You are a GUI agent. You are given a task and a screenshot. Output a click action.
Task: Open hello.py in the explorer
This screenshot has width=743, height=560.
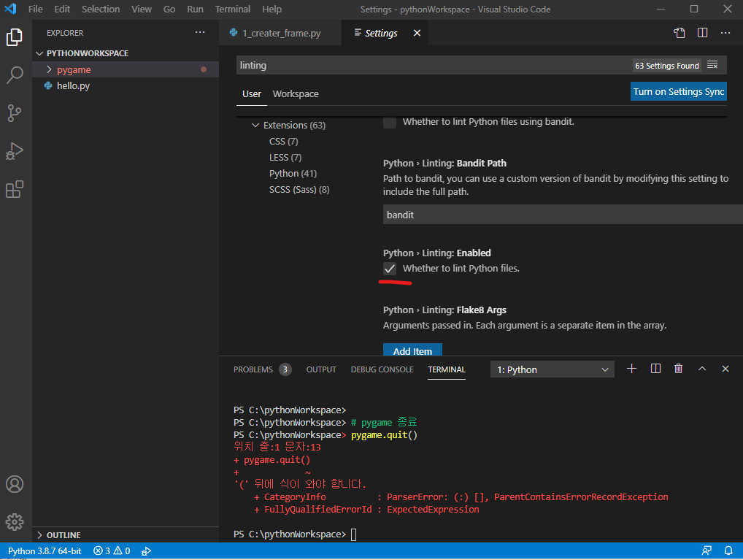tap(125, 86)
